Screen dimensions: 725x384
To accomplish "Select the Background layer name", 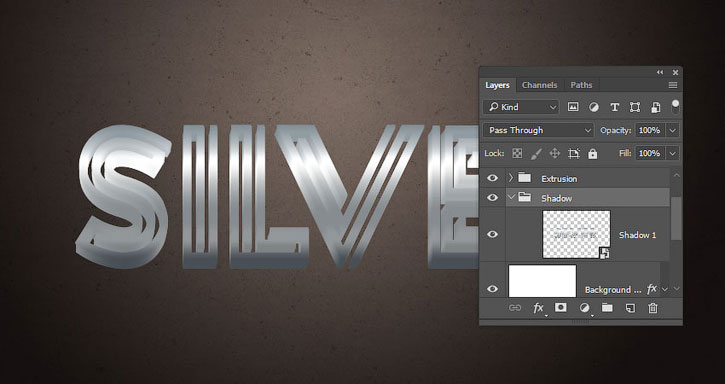I will [613, 290].
